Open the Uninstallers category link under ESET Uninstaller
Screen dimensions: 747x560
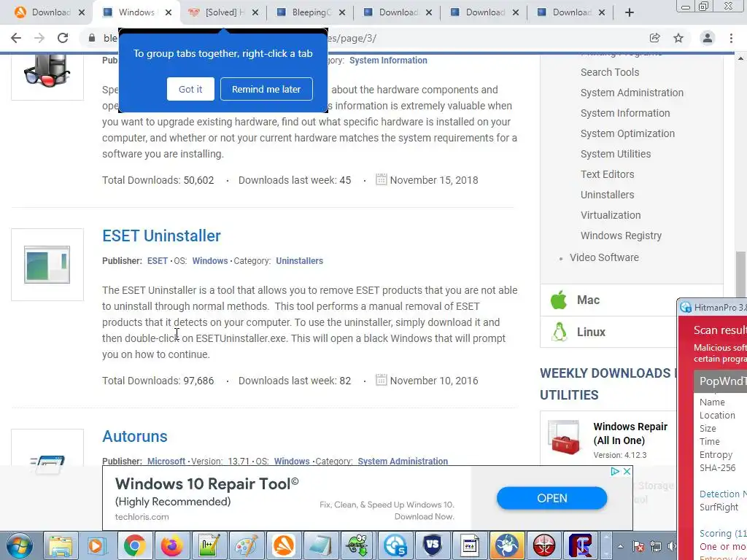pyautogui.click(x=299, y=261)
